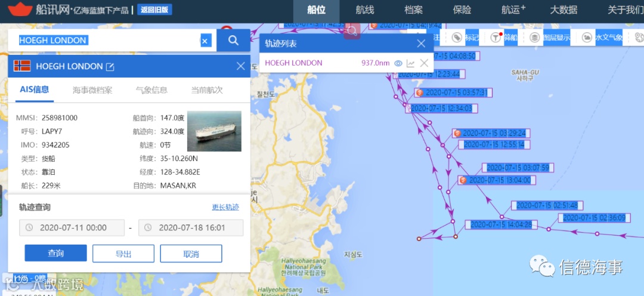Screen dimensions: 644x296
Task: Toggle track visibility eye for HOEGH LONDON
Action: point(398,63)
